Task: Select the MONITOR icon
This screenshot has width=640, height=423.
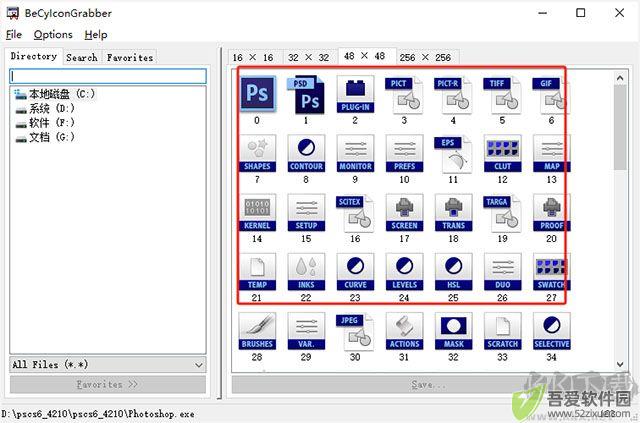Action: (x=355, y=154)
